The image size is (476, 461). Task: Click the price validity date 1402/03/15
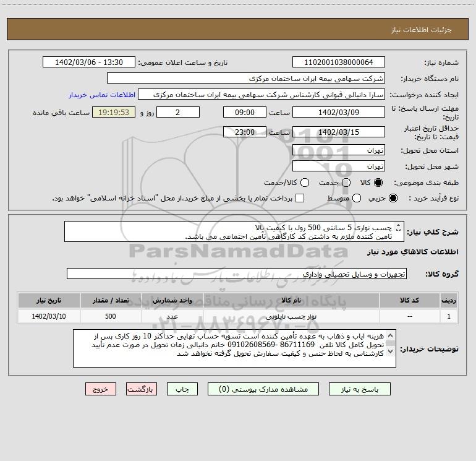click(x=339, y=132)
